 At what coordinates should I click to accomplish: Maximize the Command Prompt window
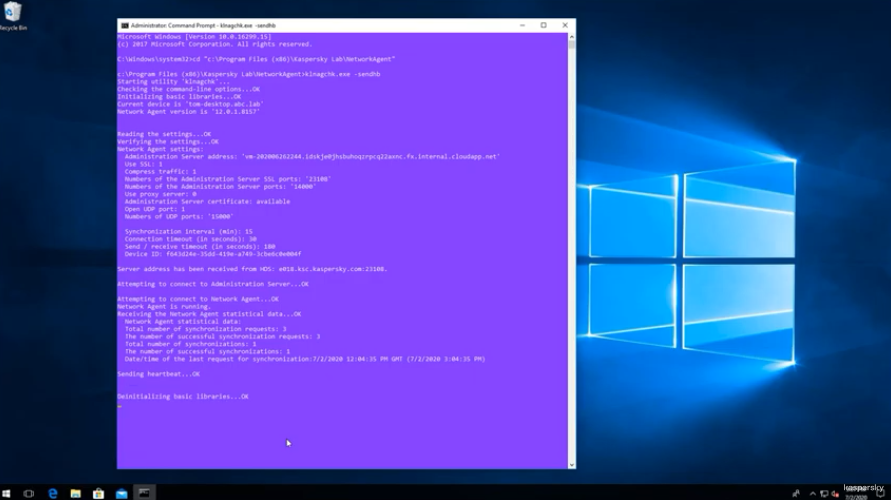tap(543, 26)
